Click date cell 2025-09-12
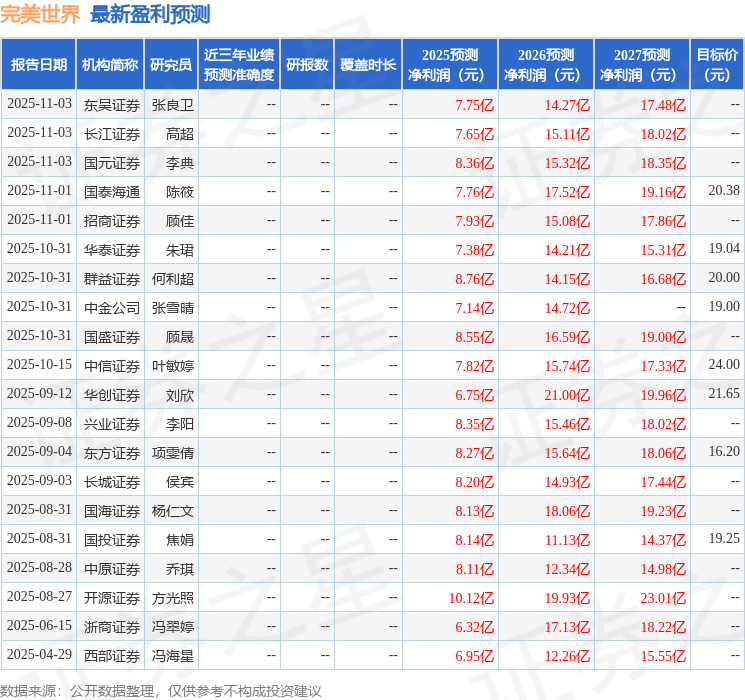 [39, 393]
